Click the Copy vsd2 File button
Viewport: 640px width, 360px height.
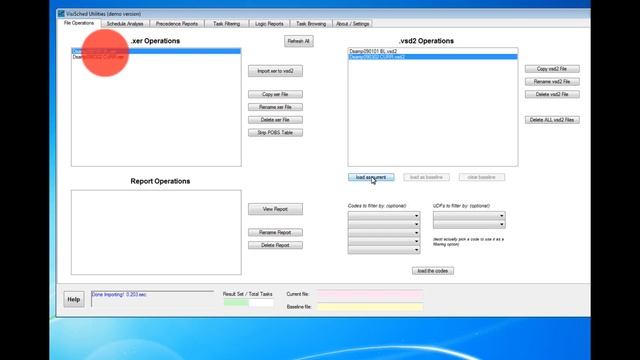point(552,69)
